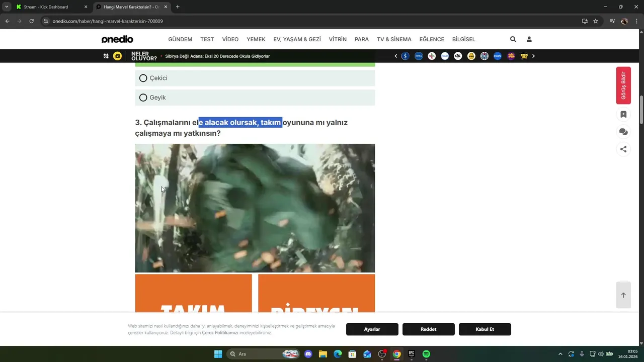Open EV, YAŞAM & GEZİ menu
644x362 pixels.
(x=297, y=39)
